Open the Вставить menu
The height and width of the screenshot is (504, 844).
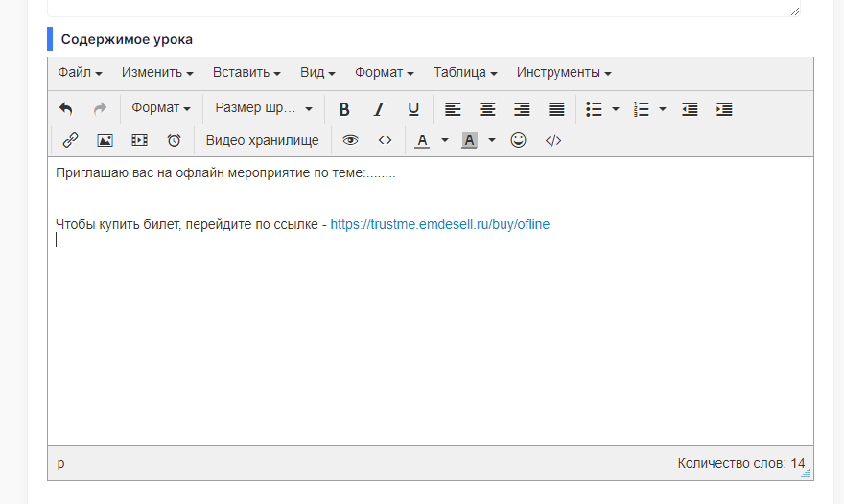[x=246, y=73]
